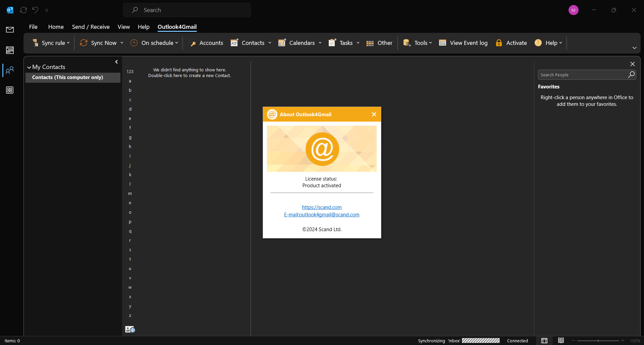644x345 pixels.
Task: Click the Search box at top
Action: coord(187,10)
